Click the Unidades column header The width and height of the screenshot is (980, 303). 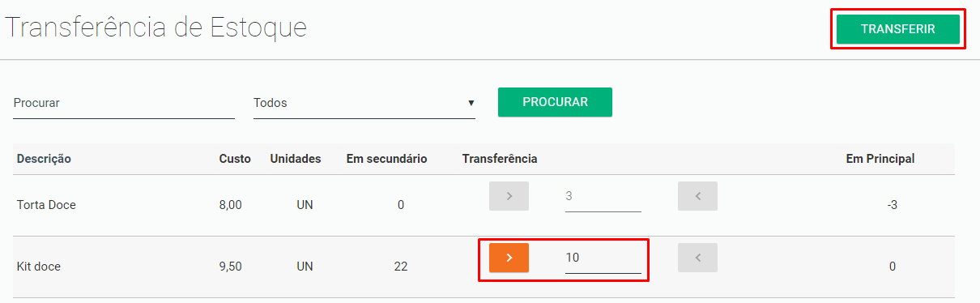[x=296, y=159]
